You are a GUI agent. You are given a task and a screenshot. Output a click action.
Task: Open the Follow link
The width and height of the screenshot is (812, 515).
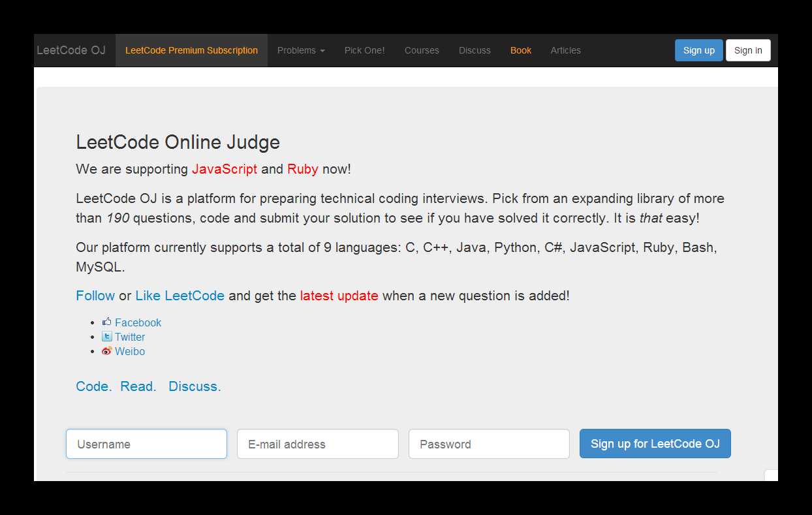pos(95,296)
